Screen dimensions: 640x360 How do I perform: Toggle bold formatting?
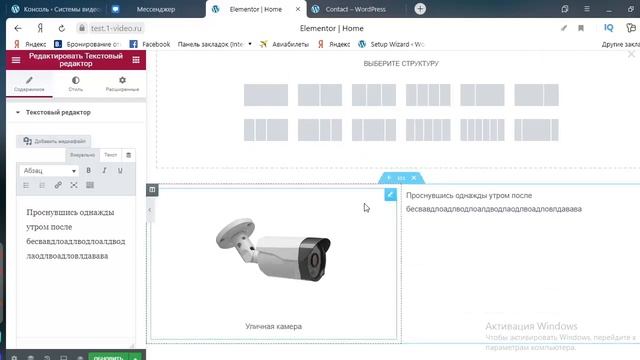[89, 171]
